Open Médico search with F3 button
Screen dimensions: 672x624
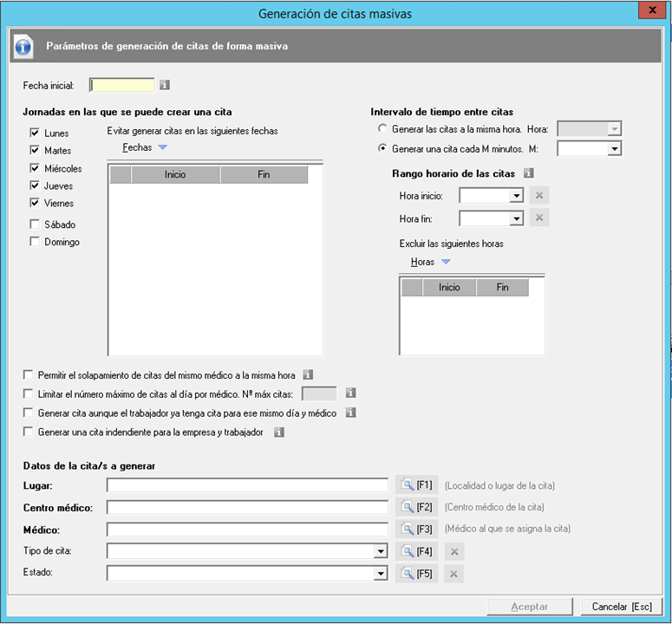tap(416, 529)
